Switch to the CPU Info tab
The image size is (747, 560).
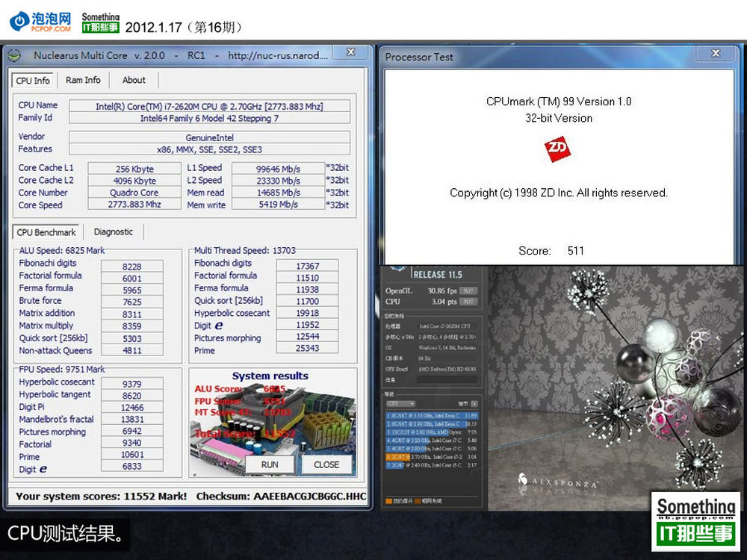32,81
